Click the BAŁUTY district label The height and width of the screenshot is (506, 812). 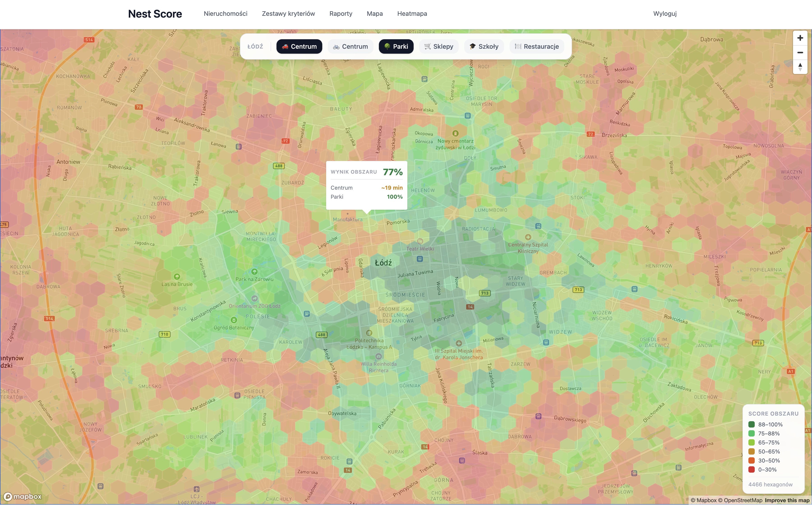click(341, 109)
